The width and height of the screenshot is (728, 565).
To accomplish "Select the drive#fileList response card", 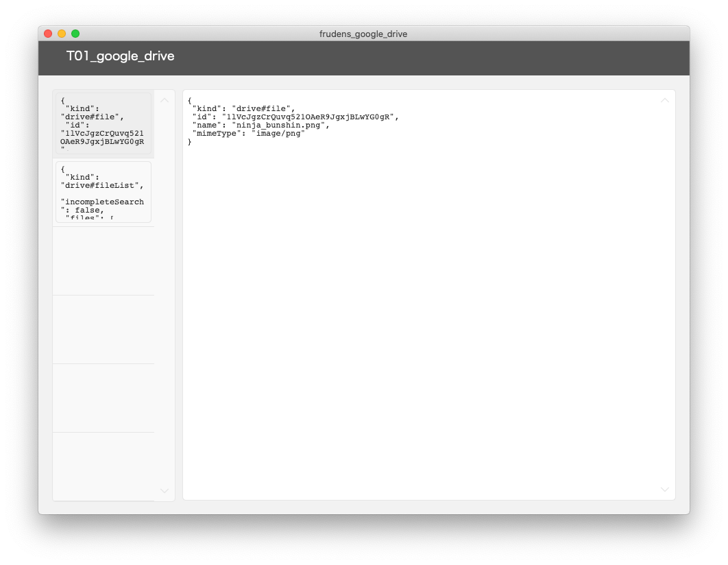I will [104, 192].
